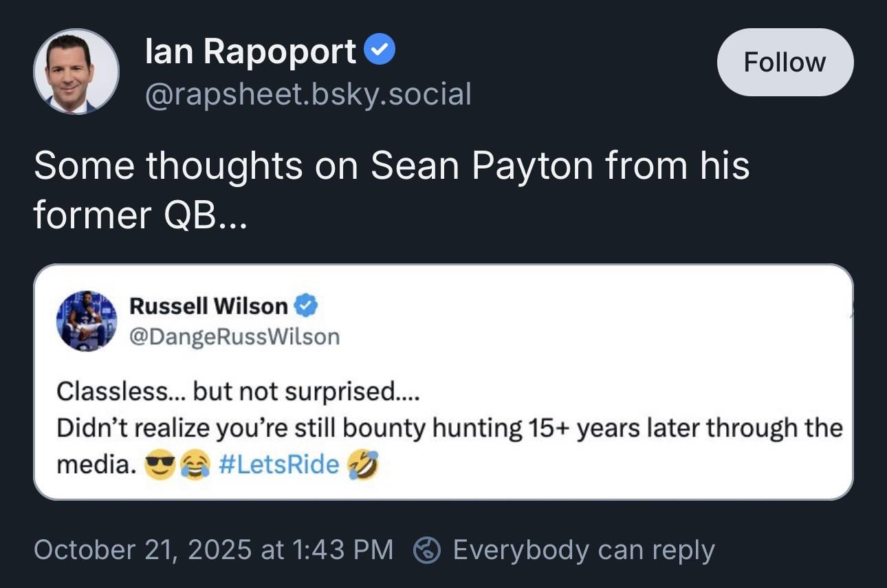Click the laughing-crying emoji before #LetsRide
This screenshot has height=588, width=887.
(x=195, y=464)
